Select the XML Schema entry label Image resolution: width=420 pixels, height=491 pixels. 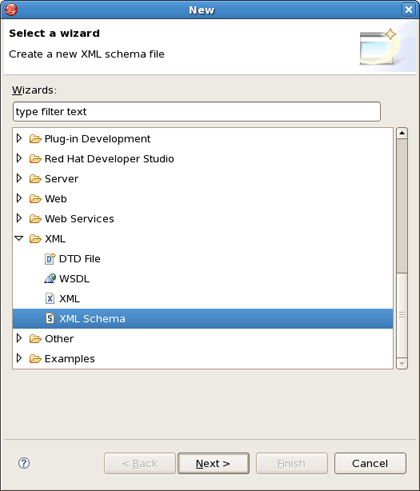click(92, 319)
